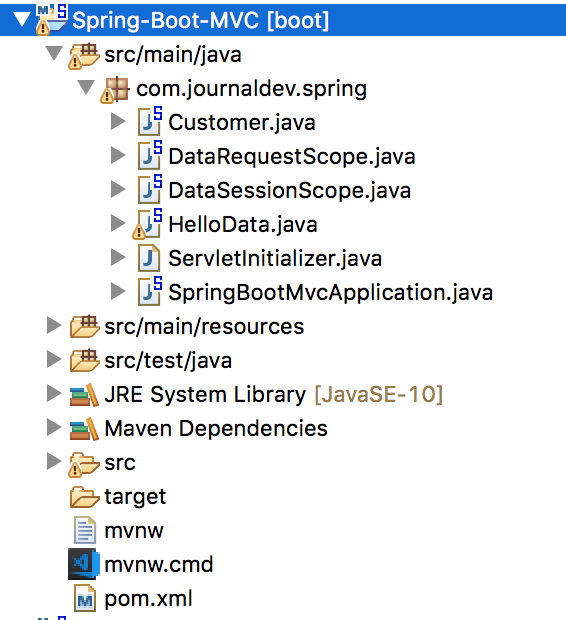The width and height of the screenshot is (566, 620).
Task: Click the Maven Dependencies library icon
Action: [84, 429]
